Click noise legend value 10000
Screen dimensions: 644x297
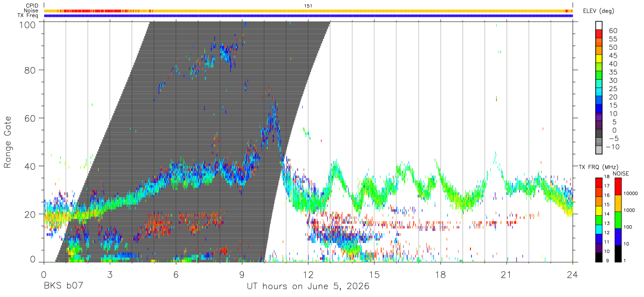click(630, 193)
